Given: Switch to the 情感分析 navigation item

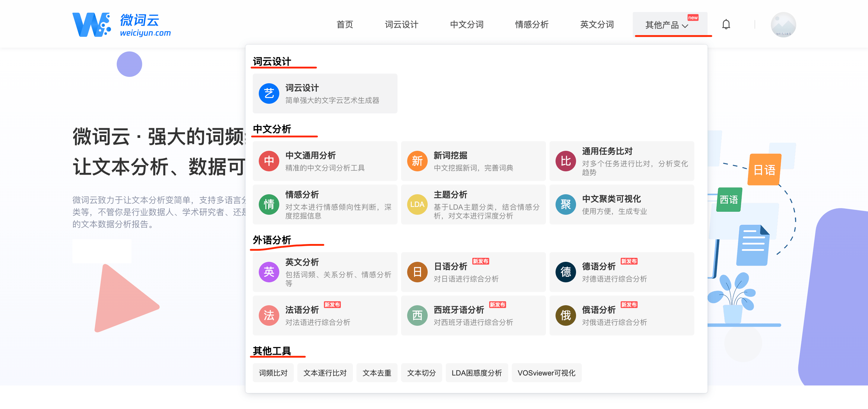Looking at the screenshot, I should (532, 25).
